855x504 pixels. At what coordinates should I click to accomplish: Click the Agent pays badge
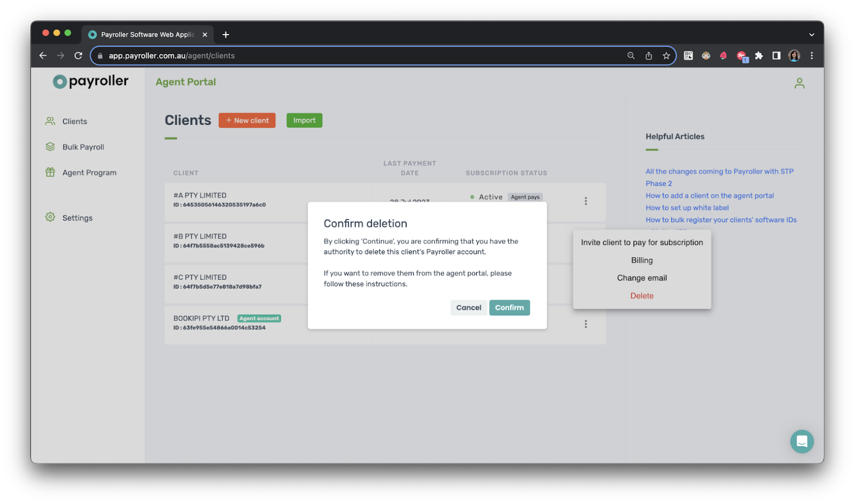[x=525, y=197]
